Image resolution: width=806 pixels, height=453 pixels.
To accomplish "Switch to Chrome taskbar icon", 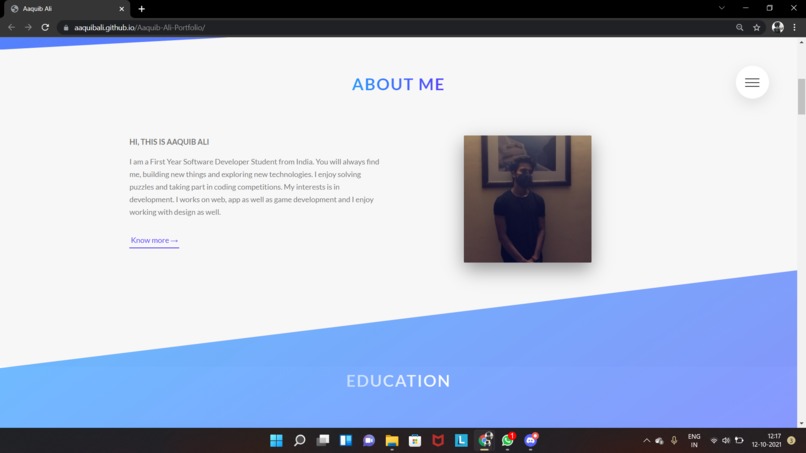I will pyautogui.click(x=485, y=440).
